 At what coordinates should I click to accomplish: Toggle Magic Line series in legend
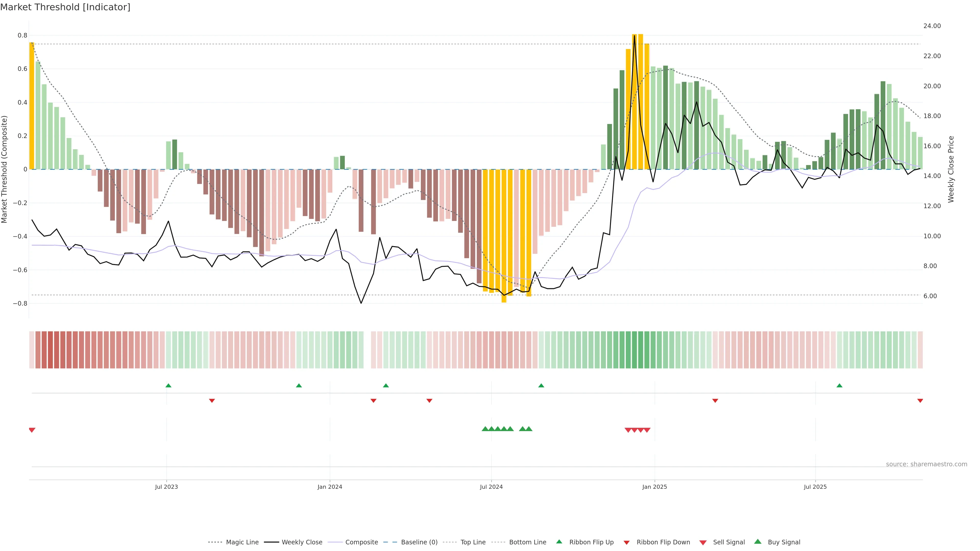tap(242, 542)
